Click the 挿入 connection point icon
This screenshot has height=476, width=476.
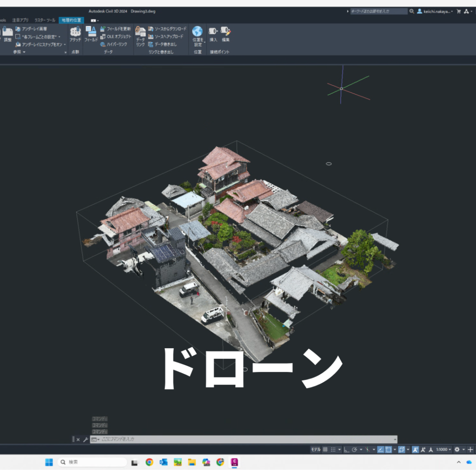pos(213,33)
